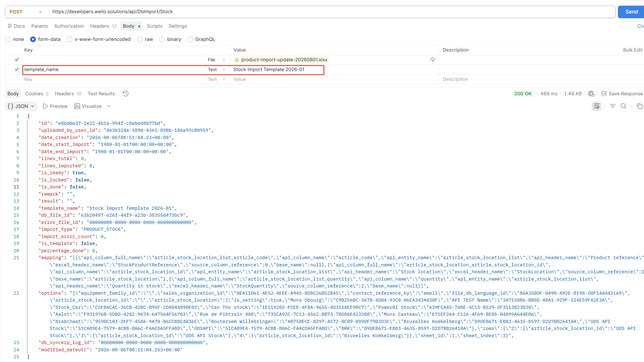This screenshot has height=362, width=644.
Task: Click the Send button
Action: pos(631,12)
